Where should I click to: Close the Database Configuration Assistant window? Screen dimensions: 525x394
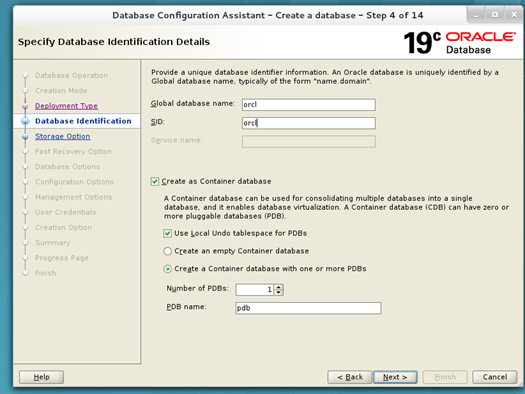[x=514, y=15]
